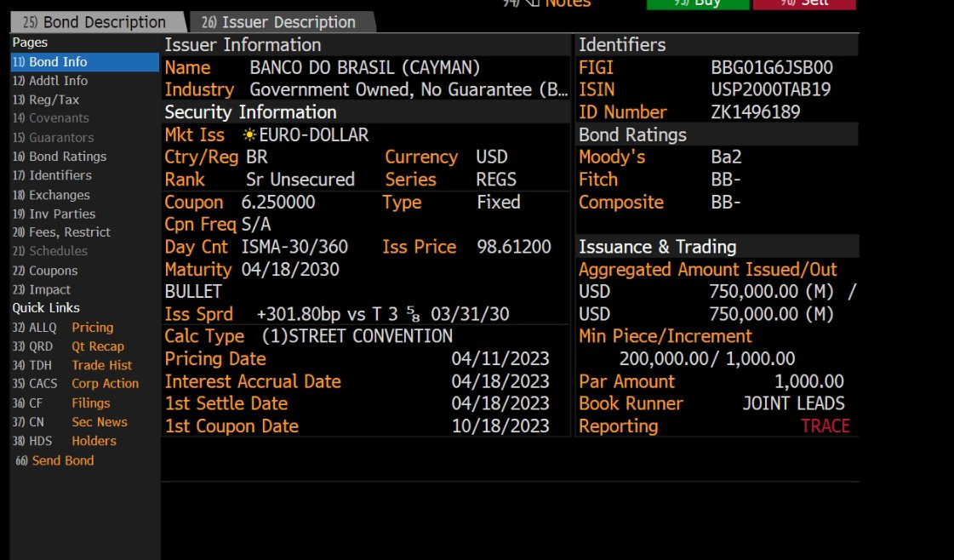This screenshot has width=954, height=560.
Task: Click the 1st Settle Date 04/18/2023
Action: pyautogui.click(x=500, y=403)
